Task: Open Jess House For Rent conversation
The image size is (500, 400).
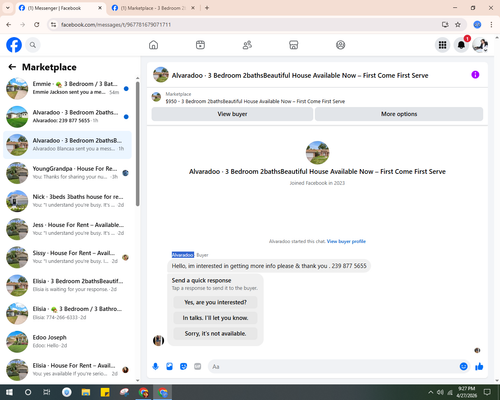Action: [x=67, y=229]
